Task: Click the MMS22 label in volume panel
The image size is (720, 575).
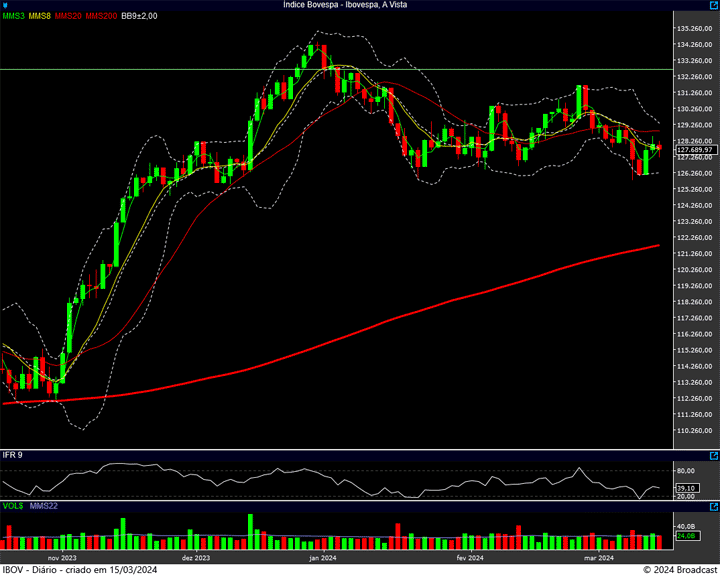Action: (x=42, y=507)
